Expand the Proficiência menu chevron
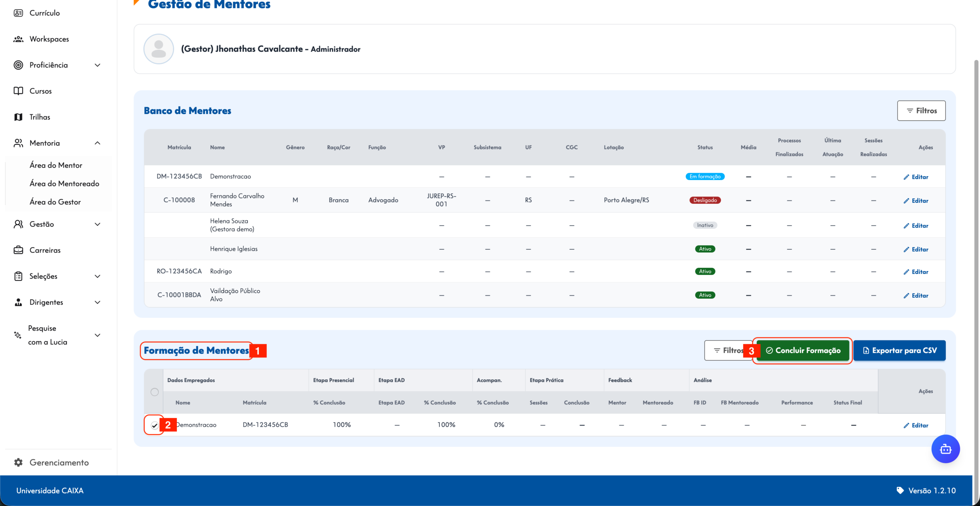 tap(98, 65)
